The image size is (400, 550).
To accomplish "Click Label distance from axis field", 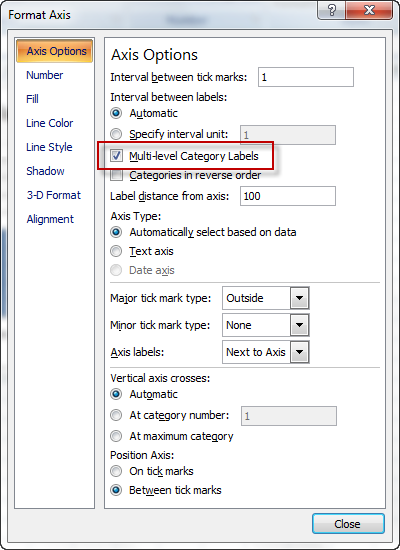I will pos(288,196).
